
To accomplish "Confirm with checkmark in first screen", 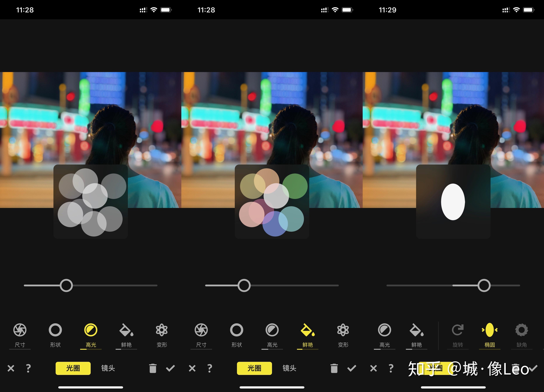I will point(170,368).
